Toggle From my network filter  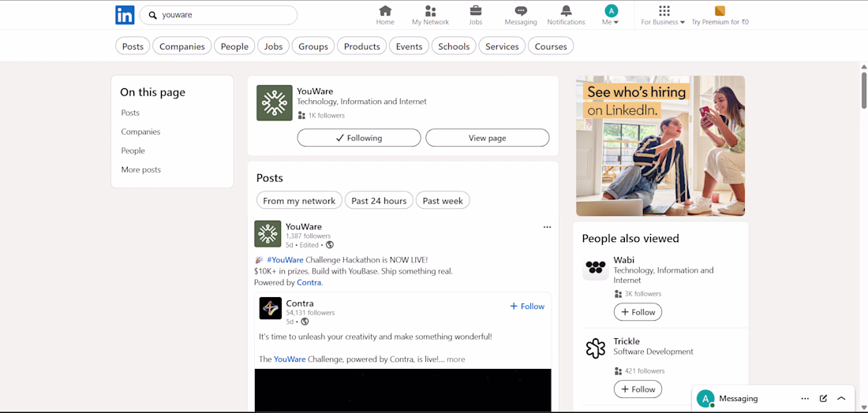(300, 201)
